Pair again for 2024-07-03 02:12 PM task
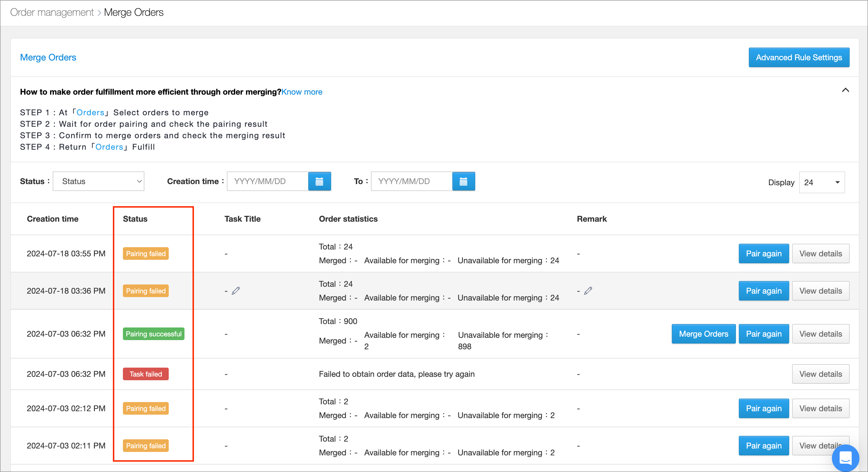The height and width of the screenshot is (472, 868). (x=763, y=408)
